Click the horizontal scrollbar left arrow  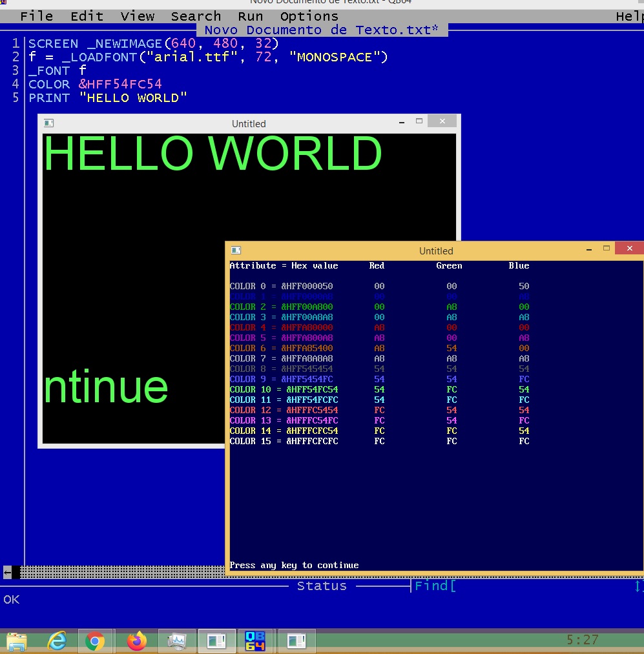pyautogui.click(x=7, y=572)
